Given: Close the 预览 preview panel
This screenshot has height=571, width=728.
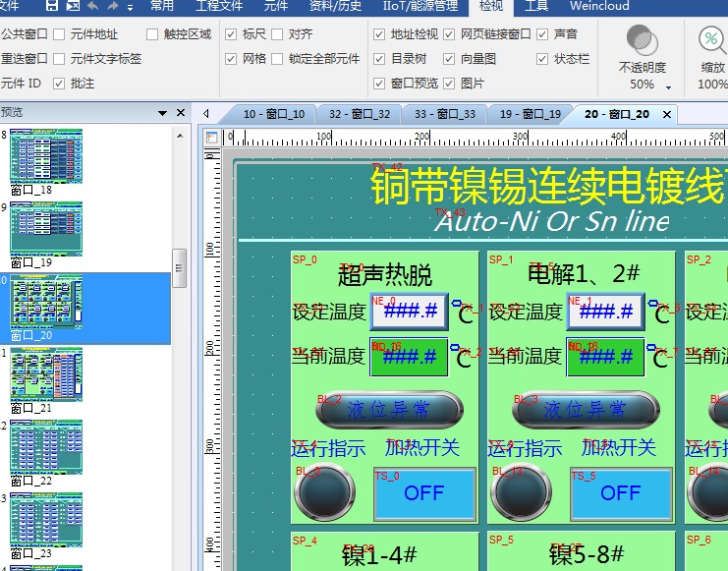Looking at the screenshot, I should [x=181, y=113].
